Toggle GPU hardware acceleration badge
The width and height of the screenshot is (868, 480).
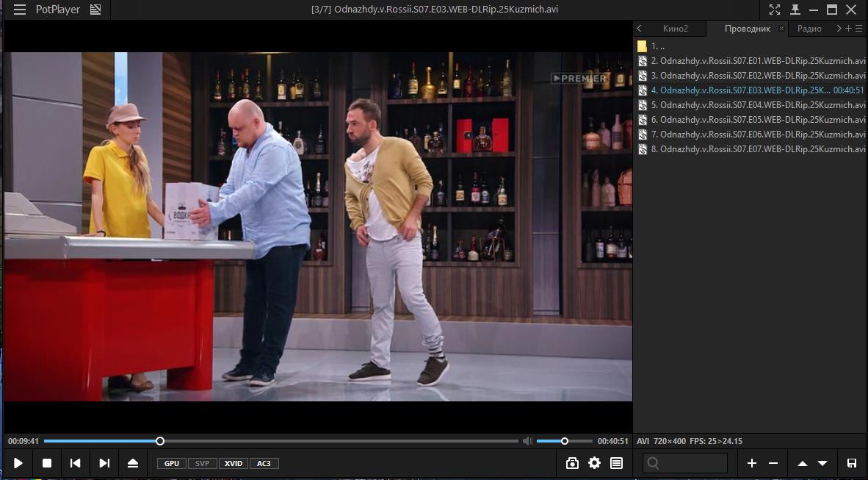(x=171, y=463)
